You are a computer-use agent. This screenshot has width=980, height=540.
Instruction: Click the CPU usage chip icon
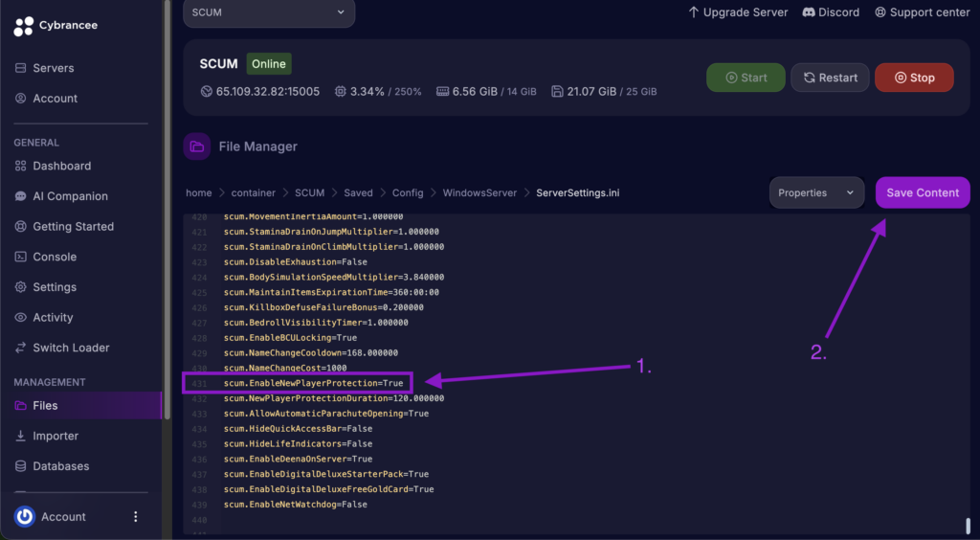point(340,91)
